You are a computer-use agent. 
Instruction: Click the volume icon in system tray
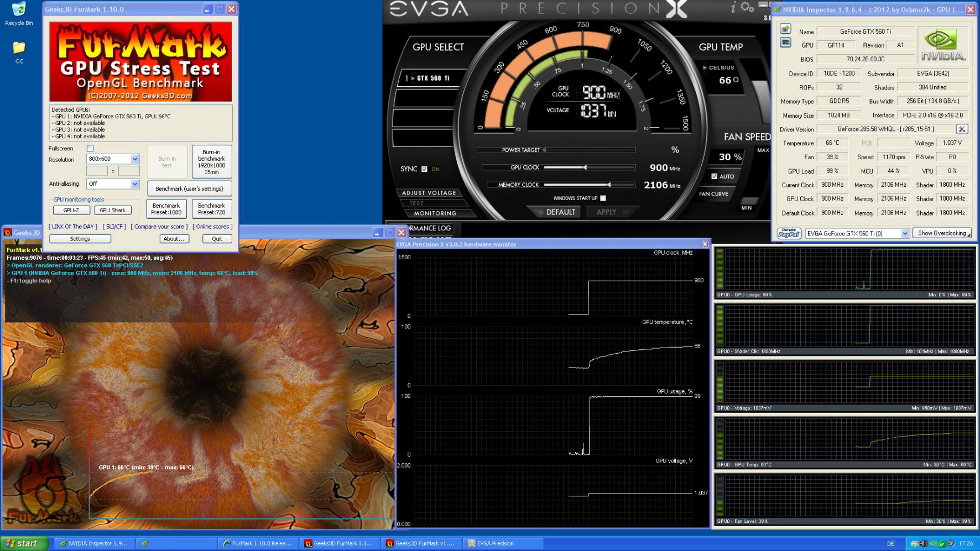923,544
